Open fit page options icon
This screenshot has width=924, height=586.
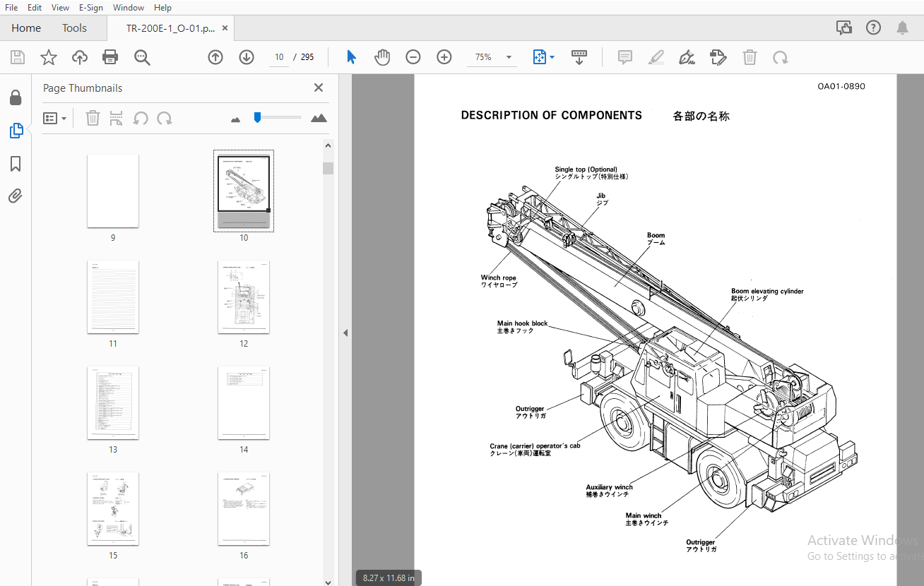539,57
